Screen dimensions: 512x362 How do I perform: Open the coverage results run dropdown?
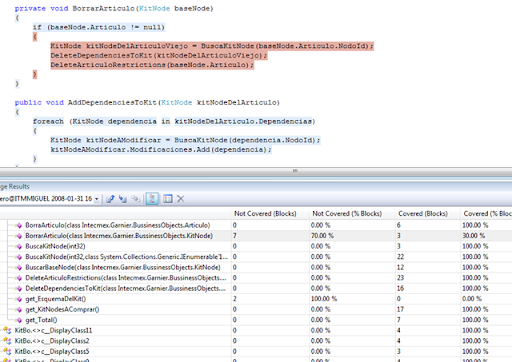click(x=97, y=199)
